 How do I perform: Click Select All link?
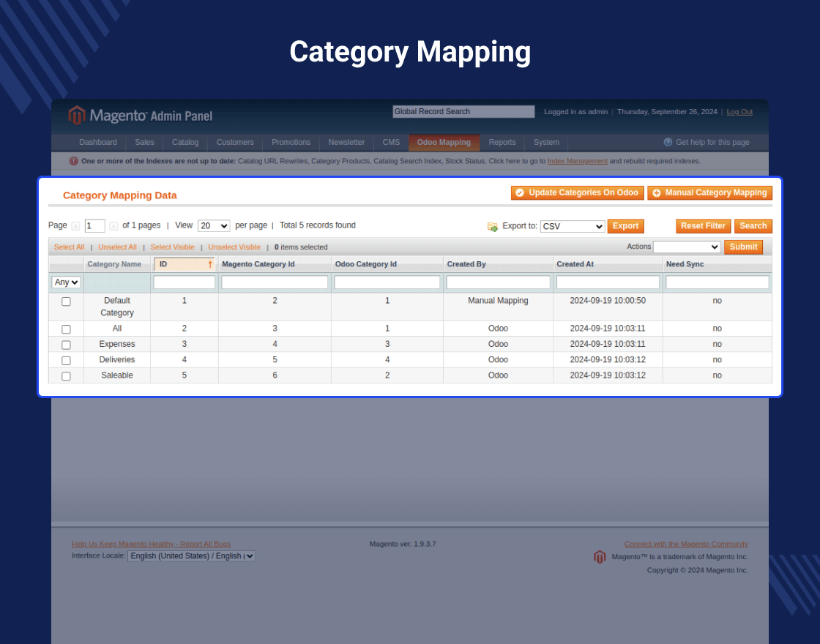[69, 247]
